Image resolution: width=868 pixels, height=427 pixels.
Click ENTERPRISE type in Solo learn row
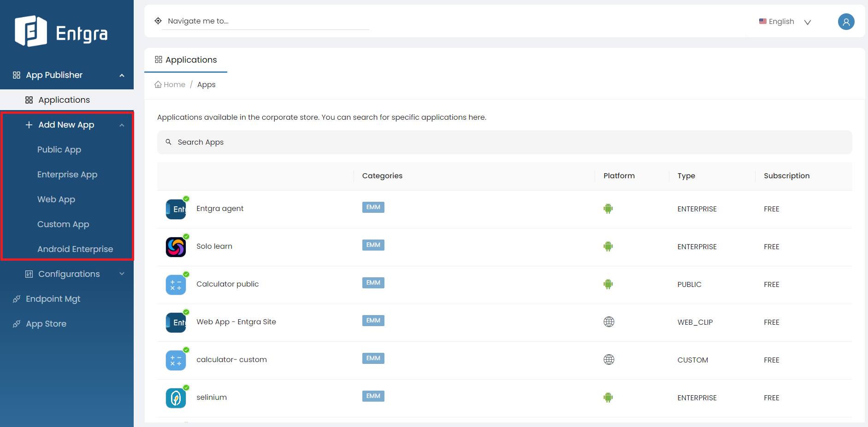click(697, 247)
